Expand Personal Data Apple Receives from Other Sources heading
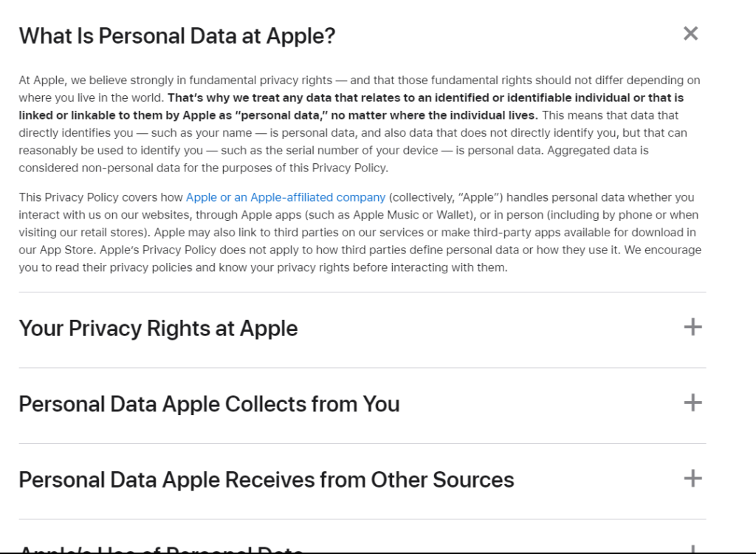Image resolution: width=756 pixels, height=554 pixels. coord(266,479)
